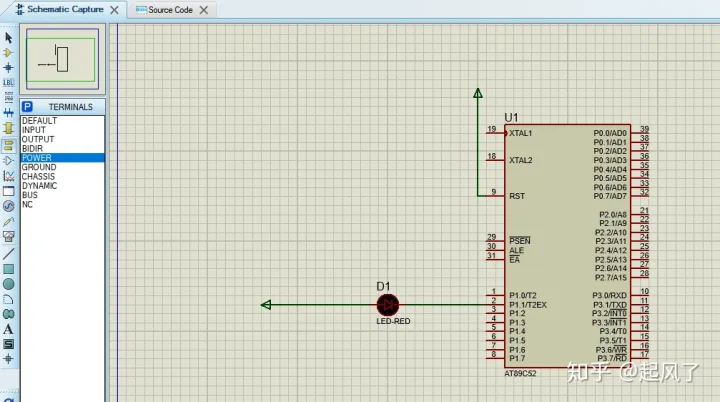Click the P1.7 pin label
720x402 pixels.
[x=517, y=358]
